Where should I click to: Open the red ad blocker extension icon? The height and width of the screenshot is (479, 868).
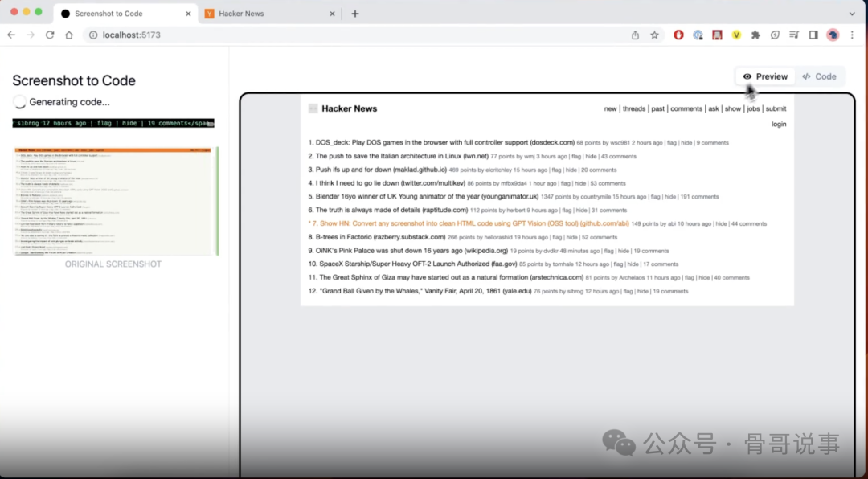[x=678, y=35]
